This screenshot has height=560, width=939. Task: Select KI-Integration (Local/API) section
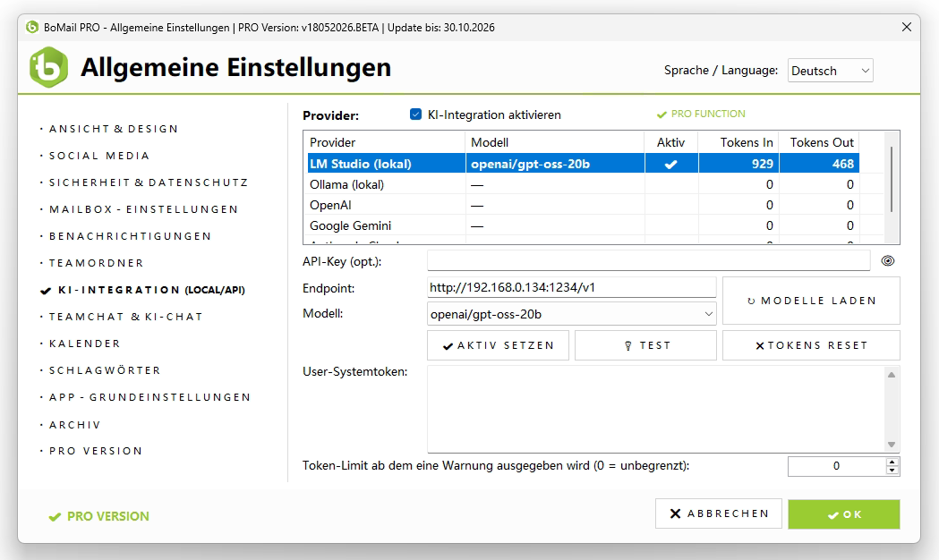tap(142, 290)
